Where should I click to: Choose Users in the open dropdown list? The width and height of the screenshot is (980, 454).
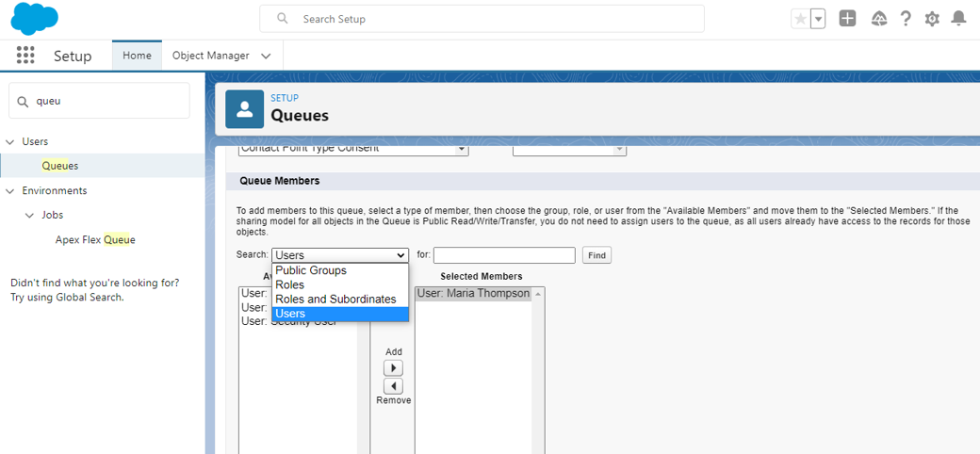pos(340,314)
